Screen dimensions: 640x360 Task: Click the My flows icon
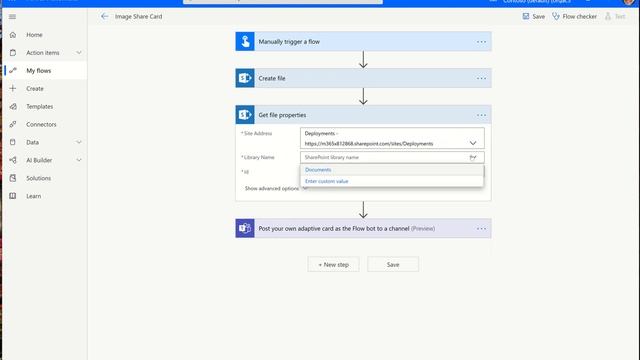[13, 71]
